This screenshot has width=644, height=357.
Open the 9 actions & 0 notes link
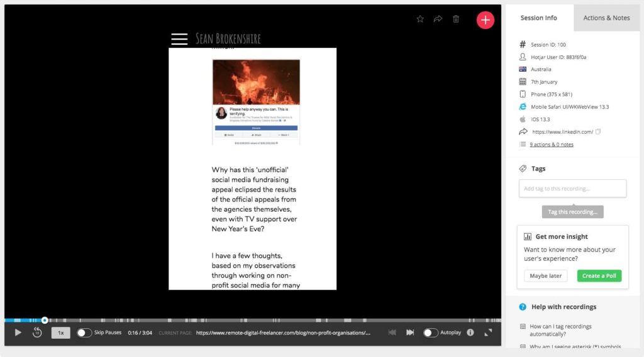coord(551,145)
